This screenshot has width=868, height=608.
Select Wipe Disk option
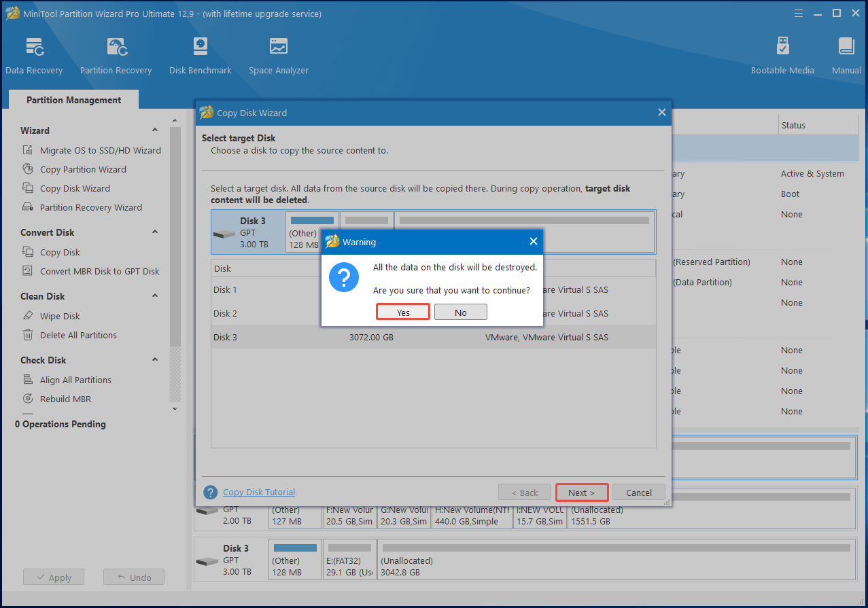[60, 316]
